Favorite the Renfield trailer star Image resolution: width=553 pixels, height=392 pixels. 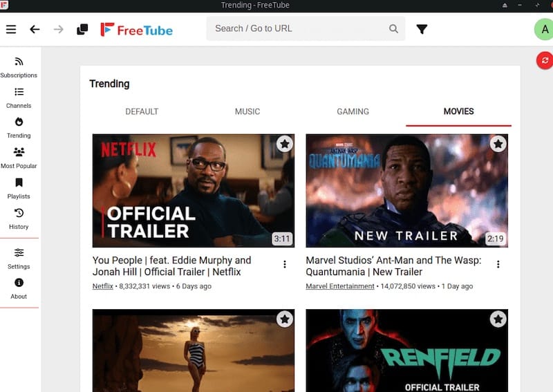498,319
